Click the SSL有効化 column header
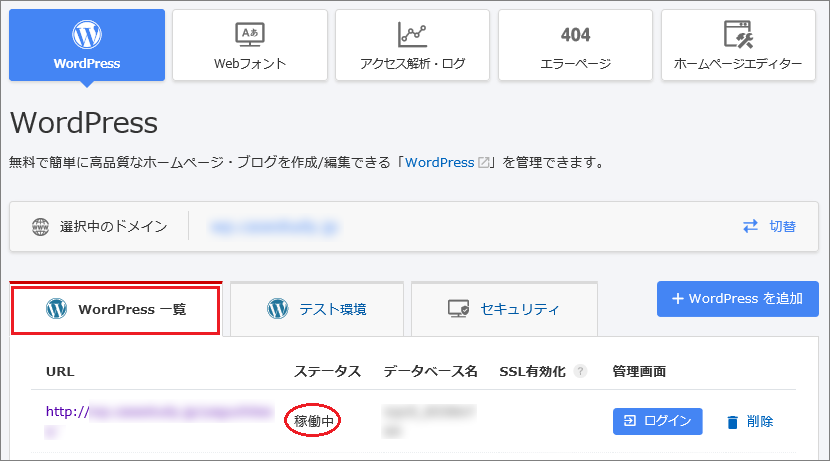Screen dimensions: 830x461 (533, 372)
